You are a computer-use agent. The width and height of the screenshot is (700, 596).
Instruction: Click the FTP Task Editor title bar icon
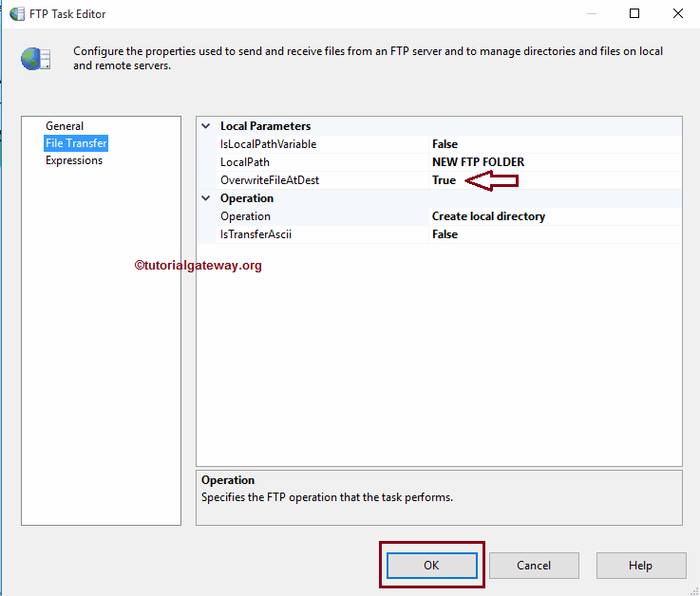click(17, 14)
